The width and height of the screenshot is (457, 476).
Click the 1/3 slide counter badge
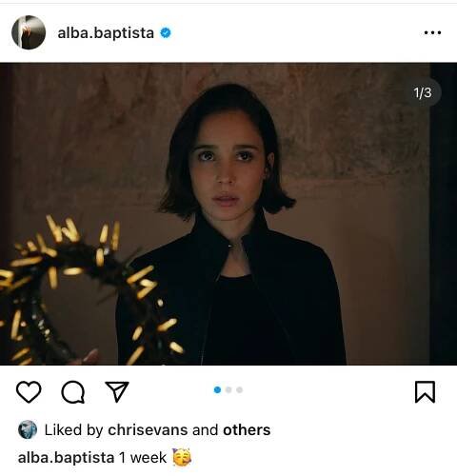pos(423,92)
